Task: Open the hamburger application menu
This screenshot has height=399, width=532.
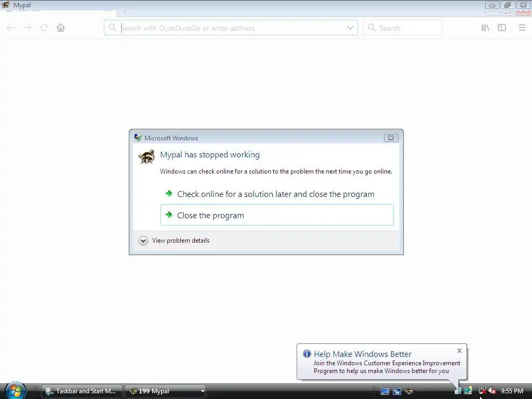Action: (x=522, y=28)
